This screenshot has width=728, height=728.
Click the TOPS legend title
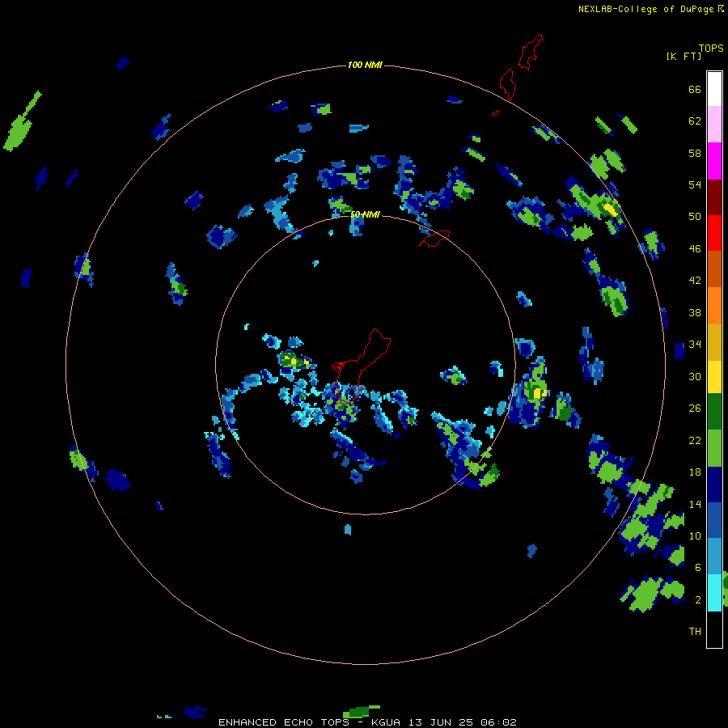[x=711, y=48]
